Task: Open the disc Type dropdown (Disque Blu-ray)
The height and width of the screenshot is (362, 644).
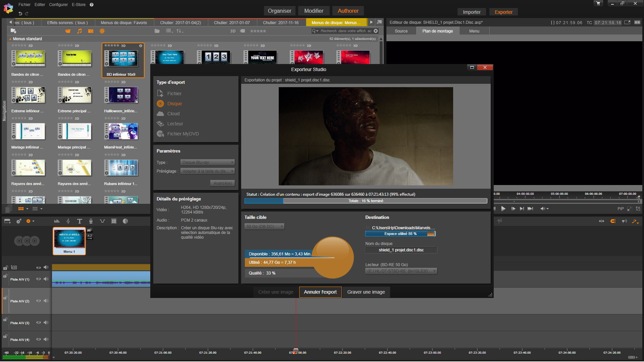Action: click(x=208, y=163)
